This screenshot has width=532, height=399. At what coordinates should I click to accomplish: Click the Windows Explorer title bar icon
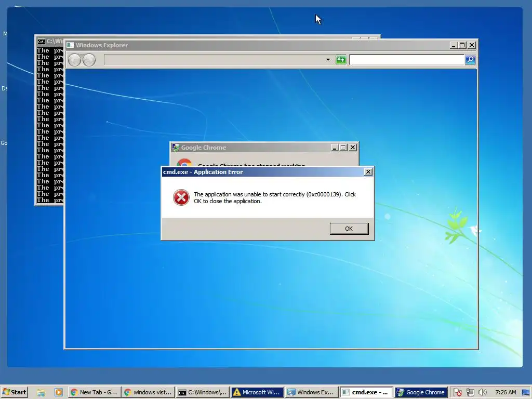coord(70,45)
